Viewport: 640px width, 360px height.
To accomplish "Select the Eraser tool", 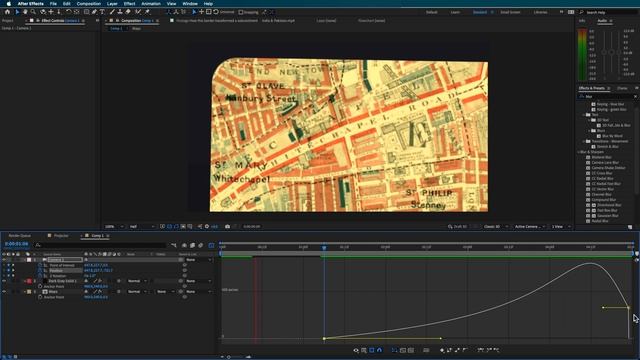I will pyautogui.click(x=128, y=12).
